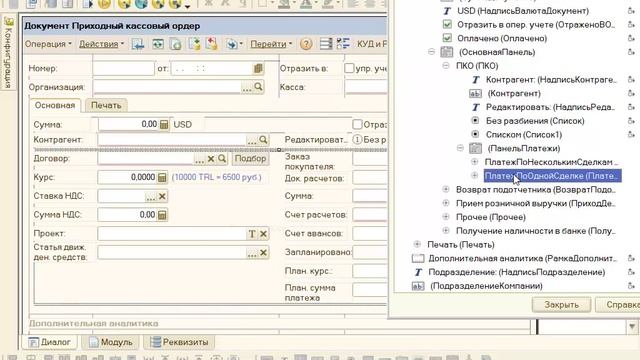Clear the Ставка НДС field with X
Image resolution: width=640 pixels, height=360 pixels.
(x=162, y=196)
